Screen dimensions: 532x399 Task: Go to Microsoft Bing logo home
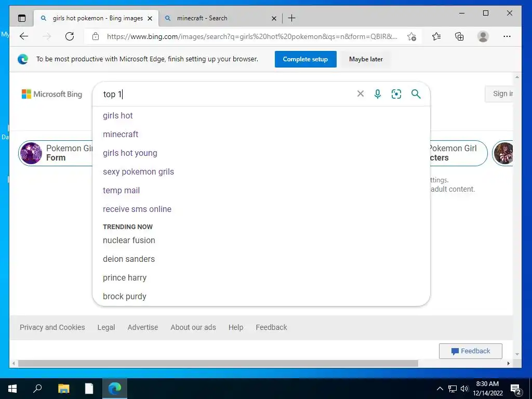tap(52, 94)
